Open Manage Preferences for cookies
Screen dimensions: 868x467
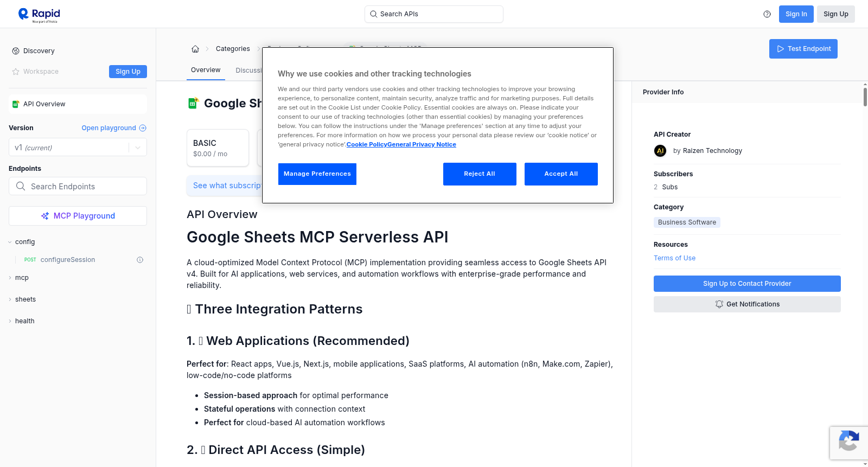click(317, 174)
